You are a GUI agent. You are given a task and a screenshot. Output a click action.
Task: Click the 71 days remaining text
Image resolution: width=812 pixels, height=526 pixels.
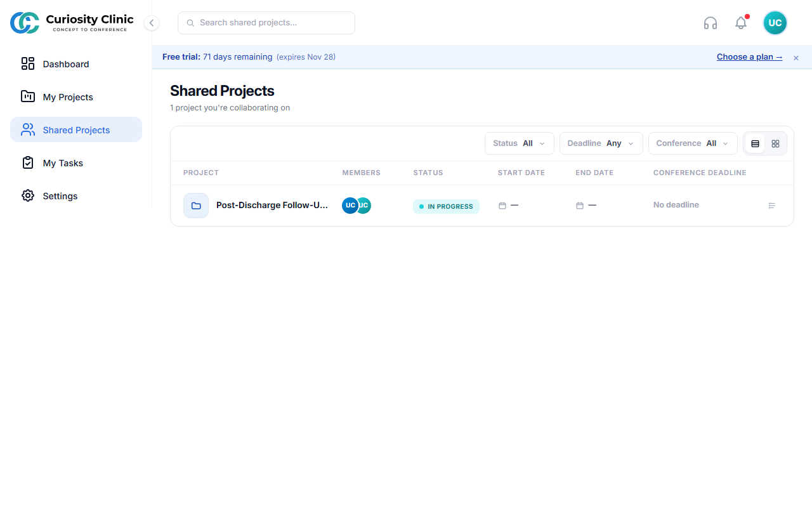point(238,56)
